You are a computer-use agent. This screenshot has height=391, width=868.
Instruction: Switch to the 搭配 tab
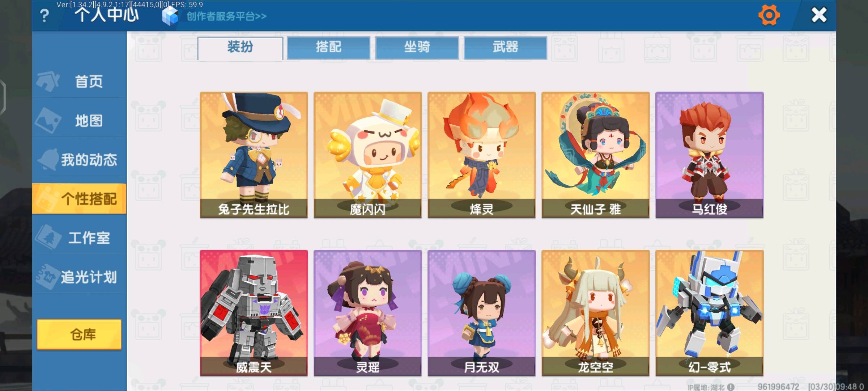[x=328, y=47]
